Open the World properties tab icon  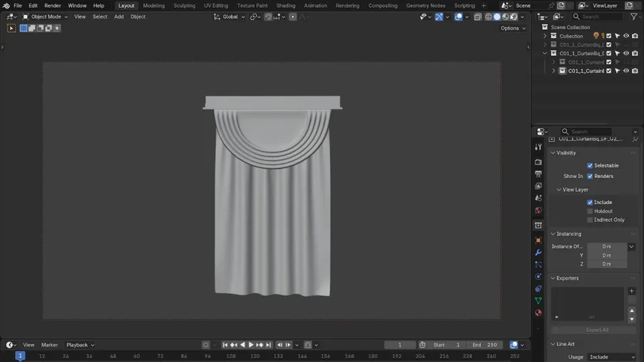(x=538, y=210)
